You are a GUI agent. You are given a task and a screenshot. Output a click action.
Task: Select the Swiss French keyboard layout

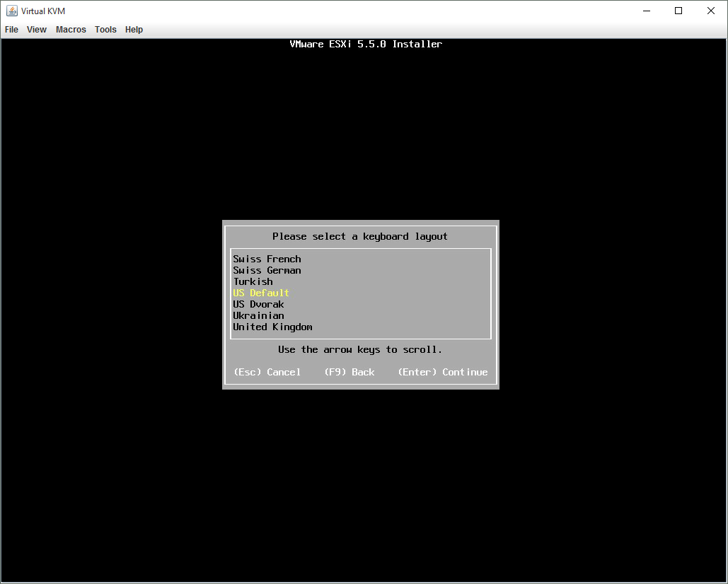(x=267, y=259)
